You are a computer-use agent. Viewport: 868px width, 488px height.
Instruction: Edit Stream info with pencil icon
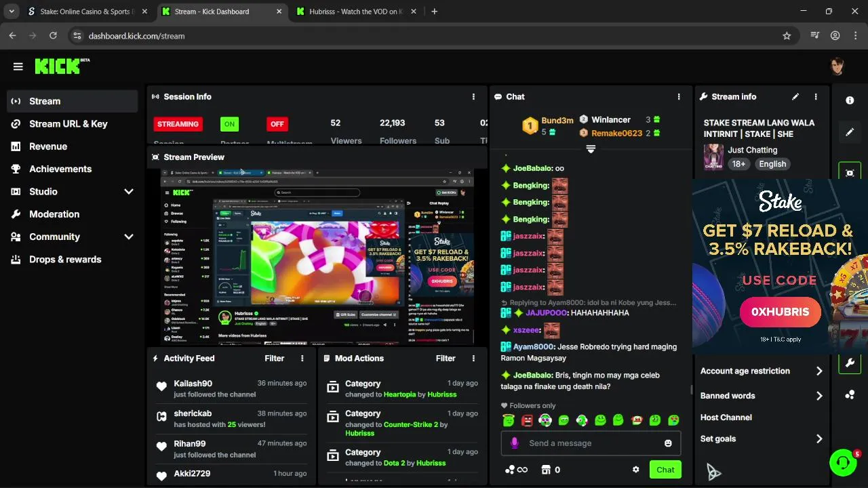click(795, 97)
